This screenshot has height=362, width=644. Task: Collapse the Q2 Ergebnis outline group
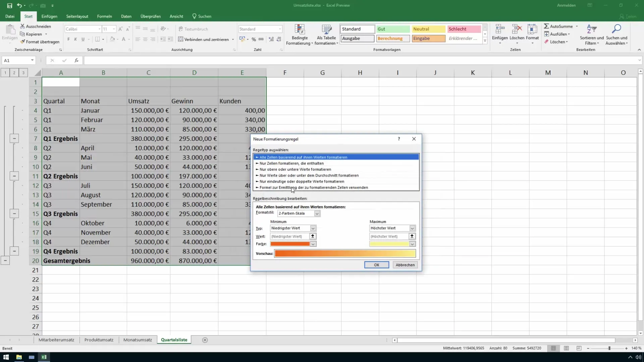click(14, 176)
